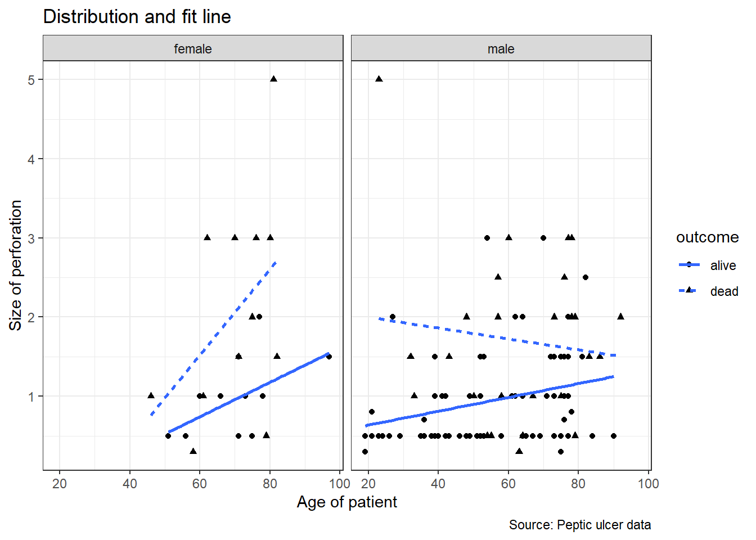756x540 pixels.
Task: Click the leftmost triangle in the female panel
Action: point(151,396)
